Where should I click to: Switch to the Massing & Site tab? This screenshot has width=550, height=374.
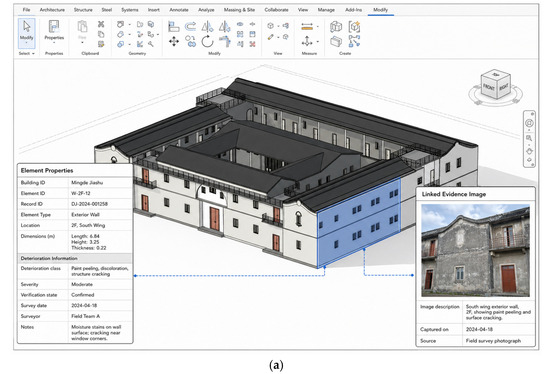[x=239, y=10]
